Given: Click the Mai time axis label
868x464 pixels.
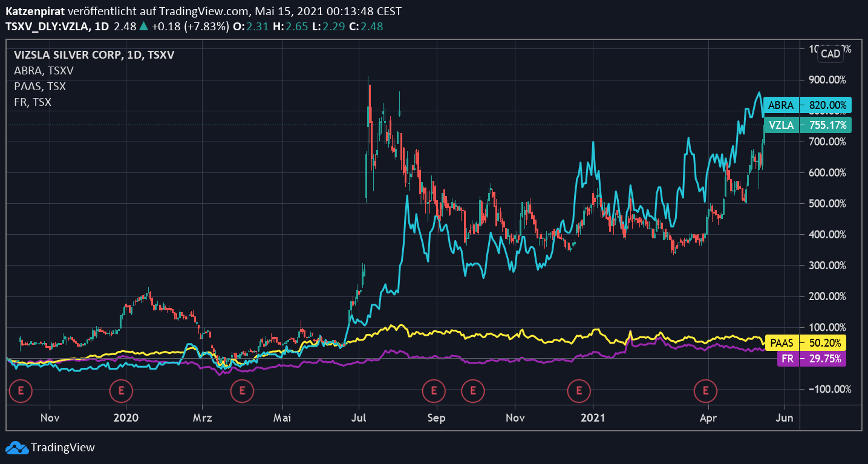Looking at the screenshot, I should [282, 417].
